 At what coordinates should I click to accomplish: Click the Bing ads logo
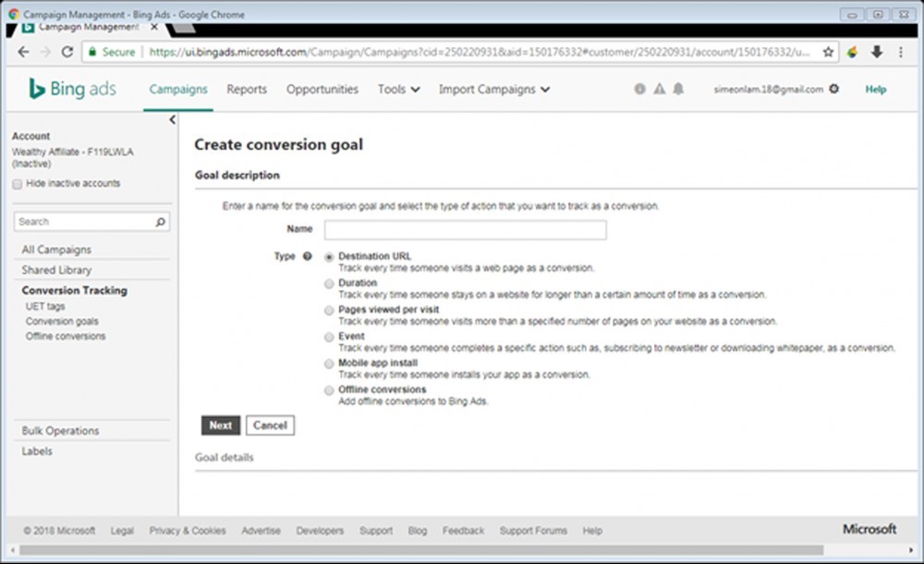pyautogui.click(x=72, y=89)
